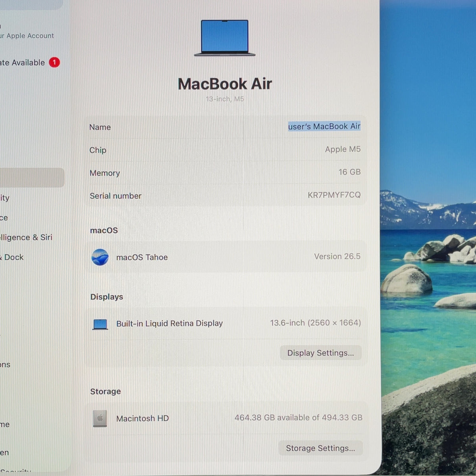Click the Name label
476x476 pixels.
(100, 127)
